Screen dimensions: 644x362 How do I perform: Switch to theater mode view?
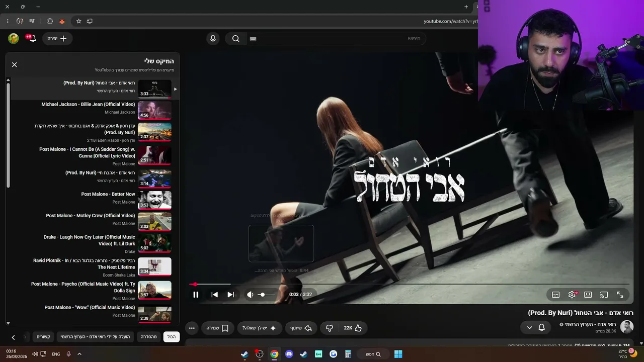588,295
